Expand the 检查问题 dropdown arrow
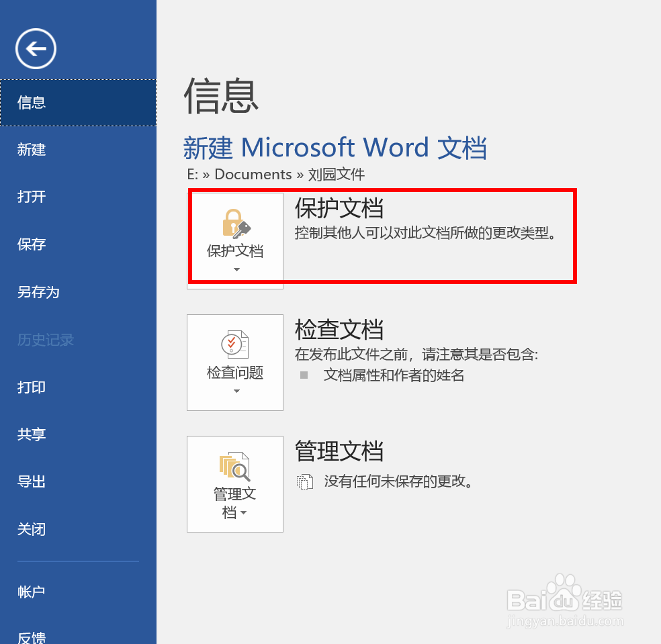 point(236,391)
